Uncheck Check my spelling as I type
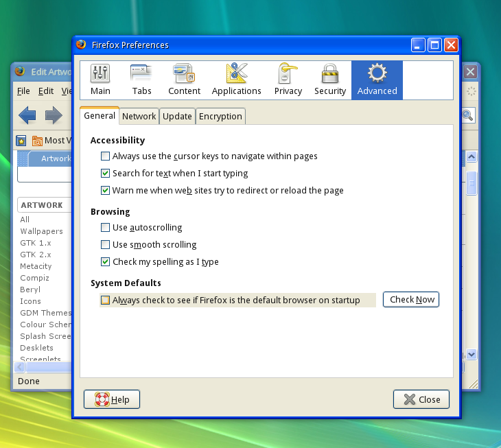 pyautogui.click(x=105, y=262)
